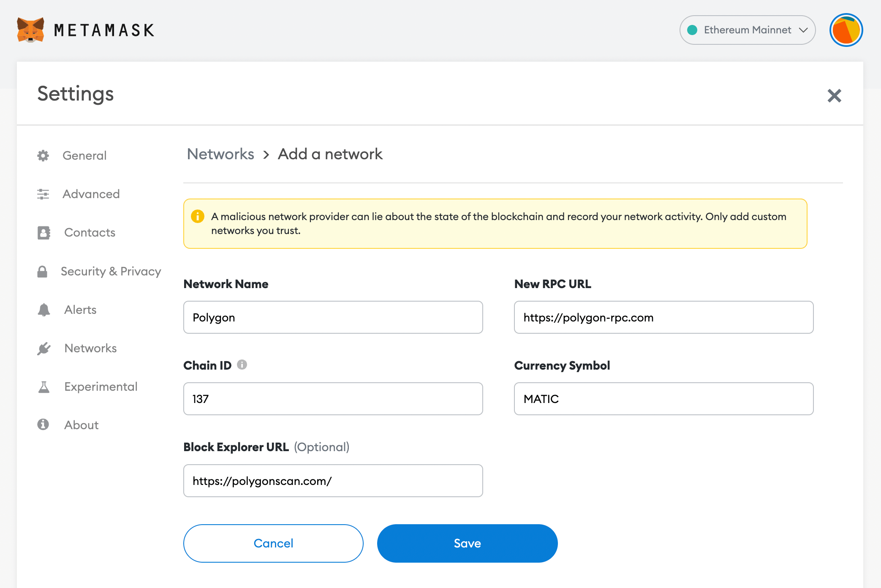Click the Chain ID info tooltip icon
The width and height of the screenshot is (881, 588).
point(242,365)
